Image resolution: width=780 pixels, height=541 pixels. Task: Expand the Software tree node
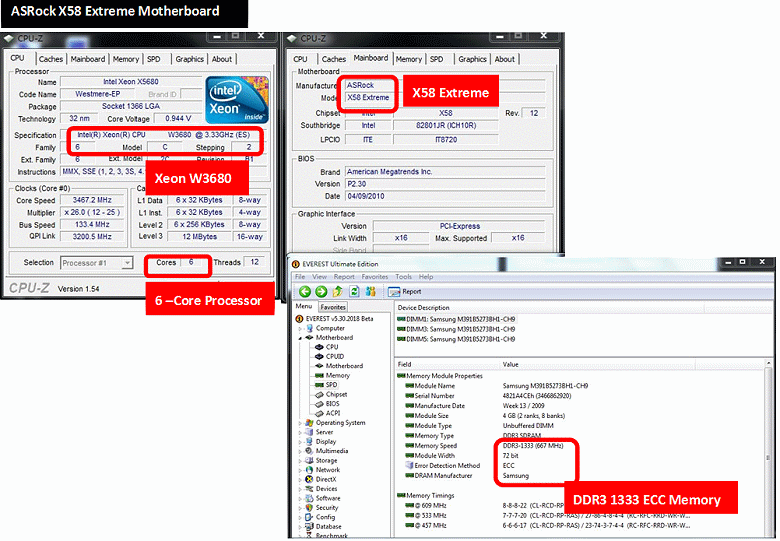pos(300,498)
